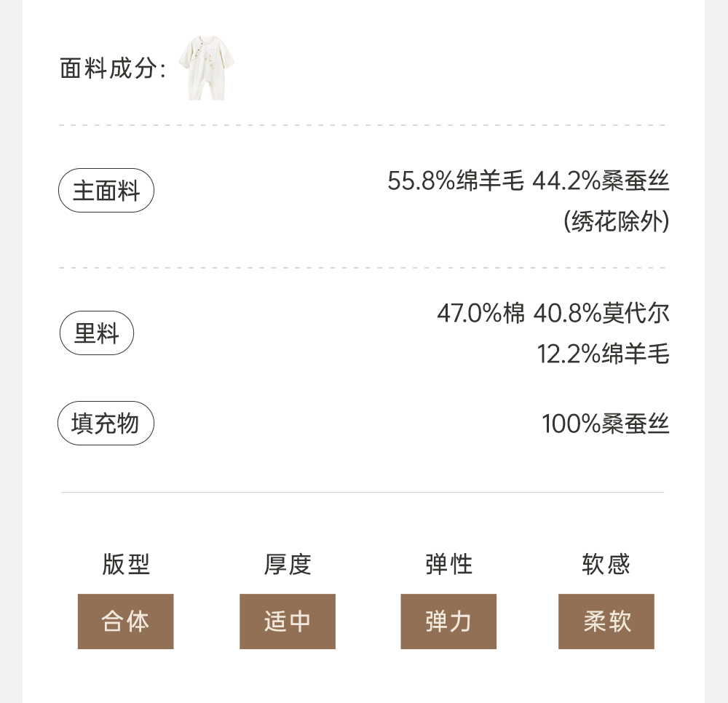Tap the 软感 attribute label
The image size is (728, 703).
click(606, 564)
